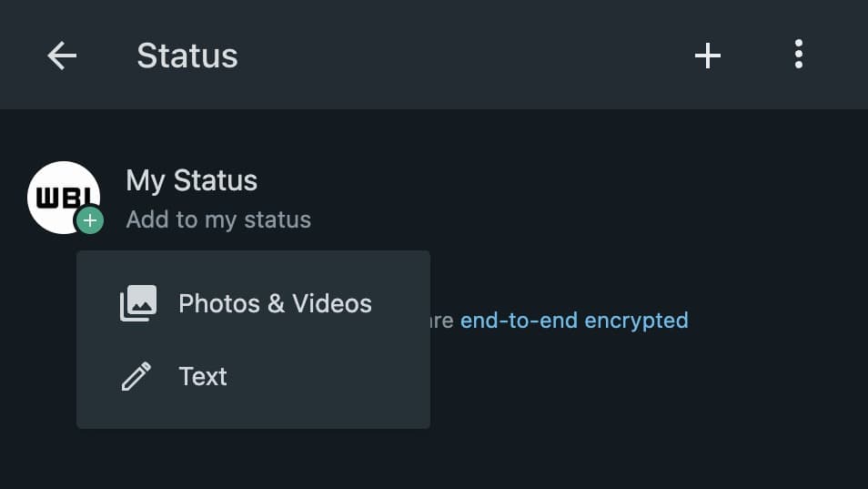Click the "Add to my status" subtitle

coord(218,219)
